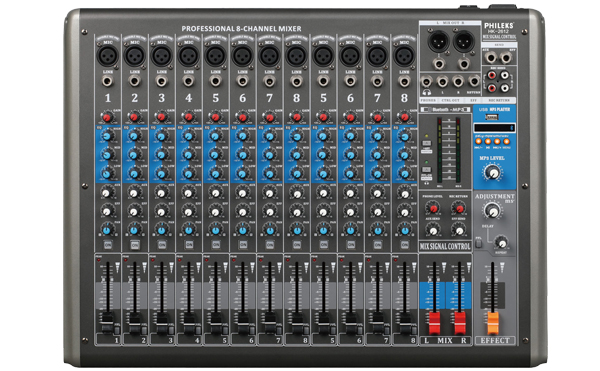Toggle the +48V phantom power switch

pyautogui.click(x=427, y=143)
